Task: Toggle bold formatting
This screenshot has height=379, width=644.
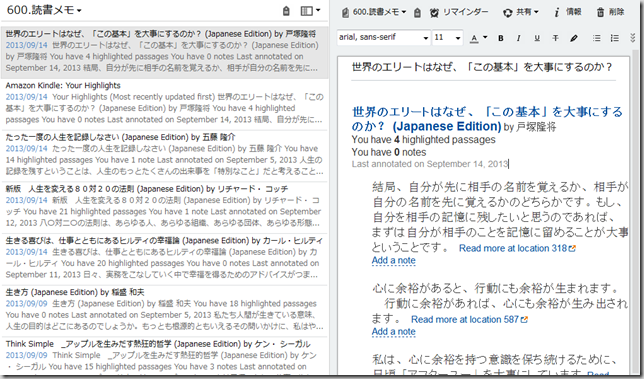Action: (x=501, y=38)
